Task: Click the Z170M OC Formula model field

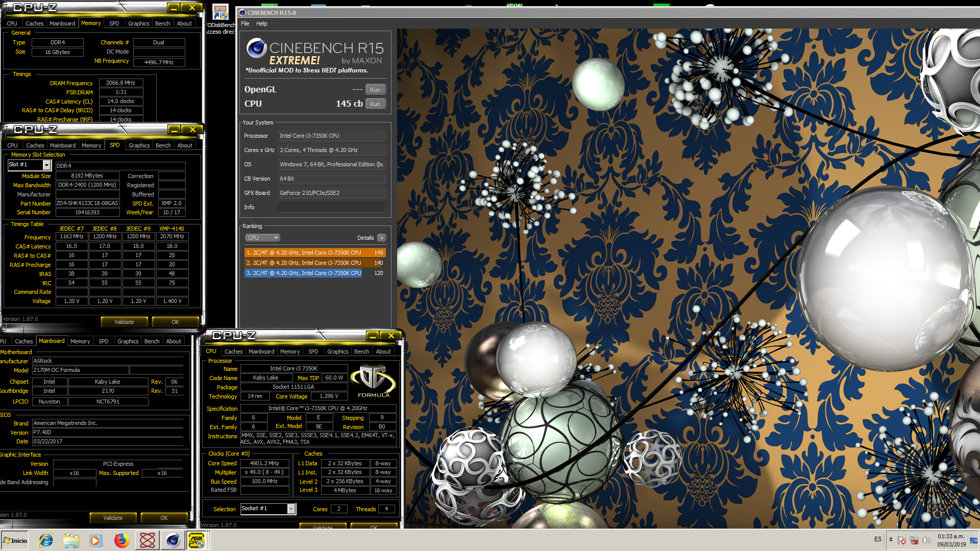Action: [80, 370]
